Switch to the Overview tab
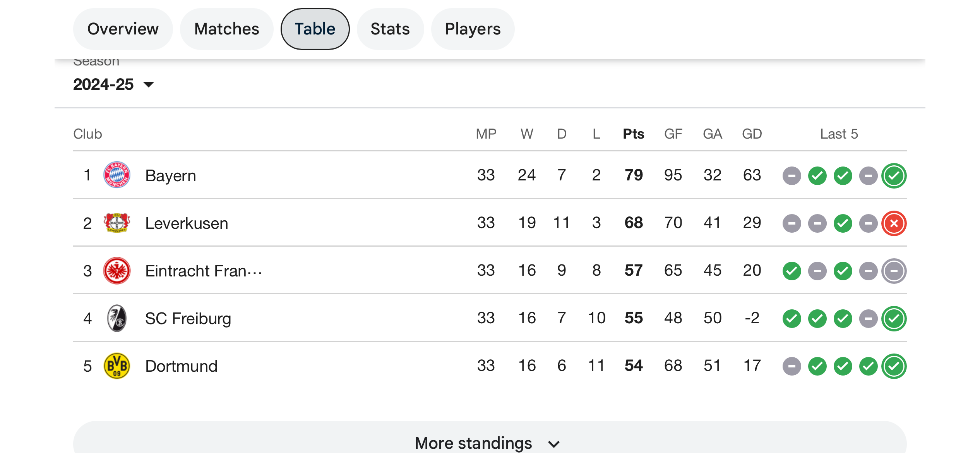Image resolution: width=980 pixels, height=453 pixels. click(123, 29)
